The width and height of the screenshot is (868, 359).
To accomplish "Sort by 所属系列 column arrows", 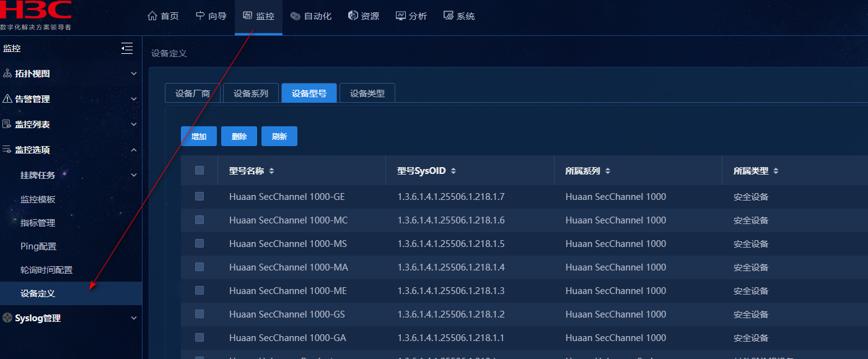I will click(608, 171).
